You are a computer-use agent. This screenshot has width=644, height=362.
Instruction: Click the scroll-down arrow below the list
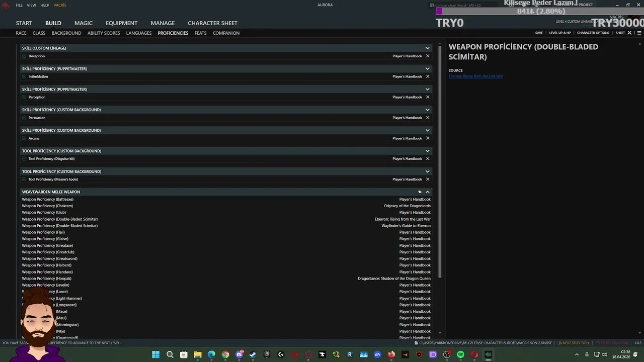440,333
